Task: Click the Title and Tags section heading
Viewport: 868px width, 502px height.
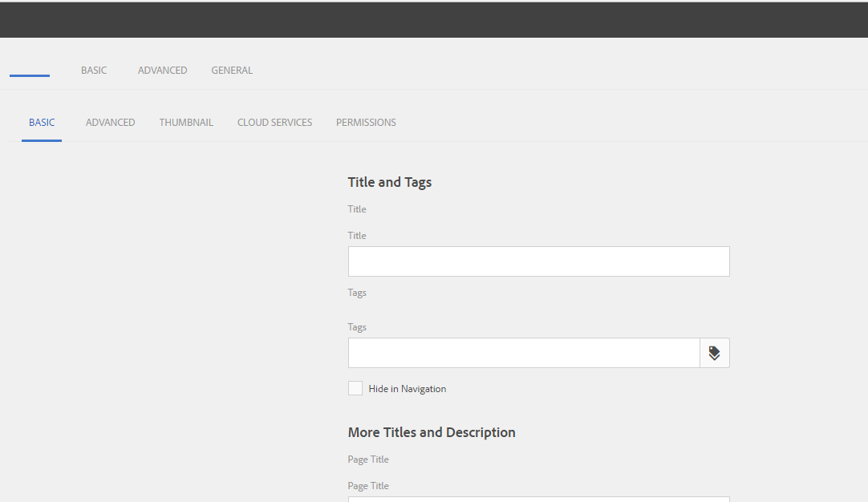Action: click(x=390, y=182)
